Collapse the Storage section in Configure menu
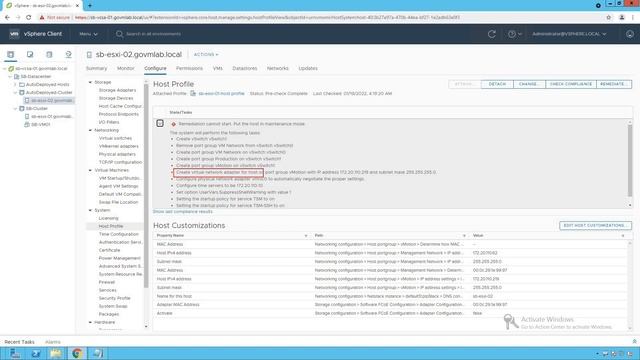Image resolution: width=640 pixels, height=360 pixels. pos(90,82)
